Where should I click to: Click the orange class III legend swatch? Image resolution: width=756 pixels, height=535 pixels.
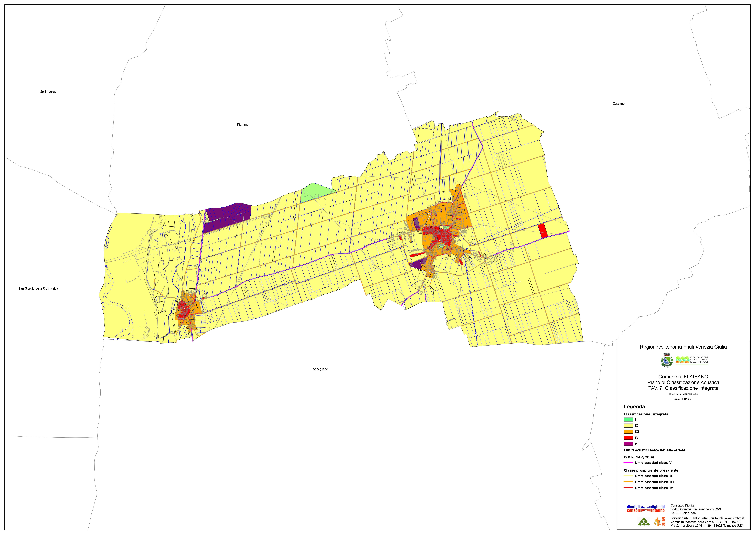point(628,432)
